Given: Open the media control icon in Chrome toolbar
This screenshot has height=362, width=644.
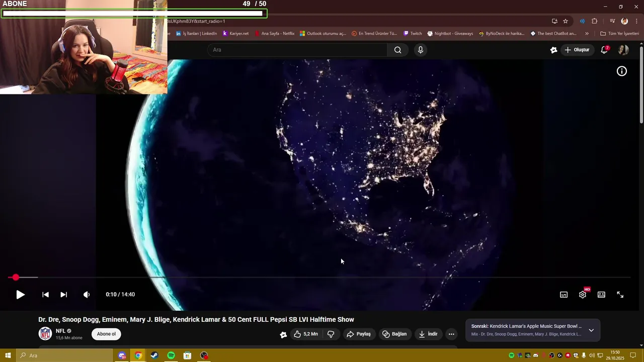Looking at the screenshot, I should pos(612,21).
